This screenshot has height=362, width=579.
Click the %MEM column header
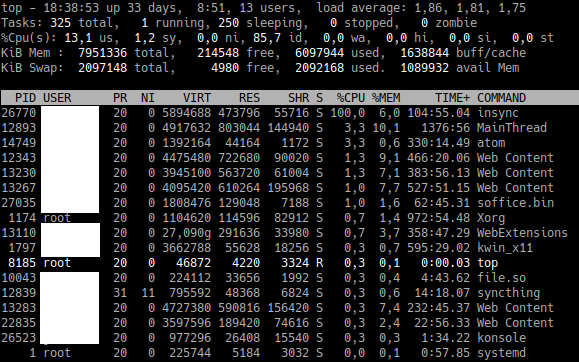point(386,98)
